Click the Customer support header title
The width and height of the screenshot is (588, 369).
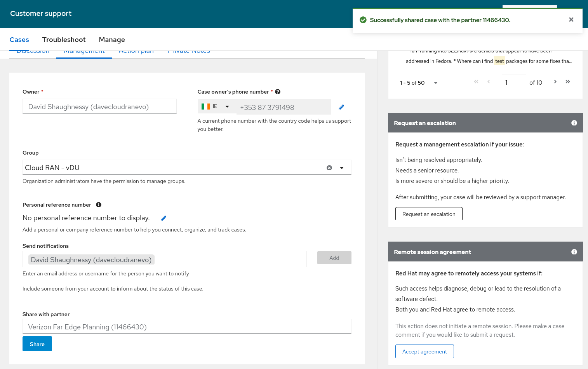(41, 14)
